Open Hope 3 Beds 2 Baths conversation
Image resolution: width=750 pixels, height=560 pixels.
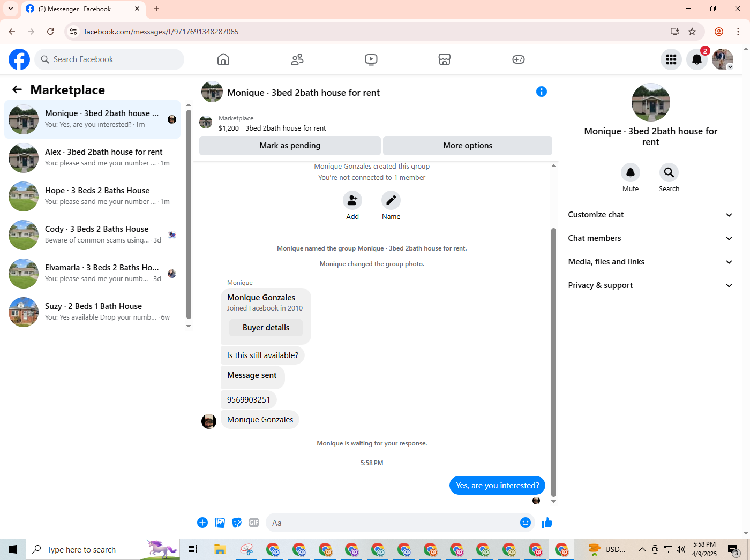tap(92, 196)
